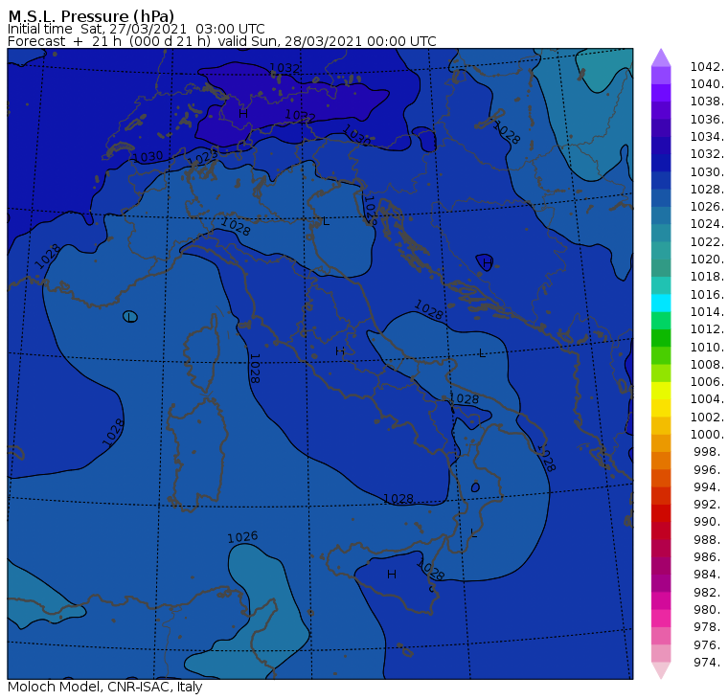728x700 pixels.
Task: Select the "Initial time Sat, 27/03/2021 03:00 UTC" line
Action: click(136, 30)
